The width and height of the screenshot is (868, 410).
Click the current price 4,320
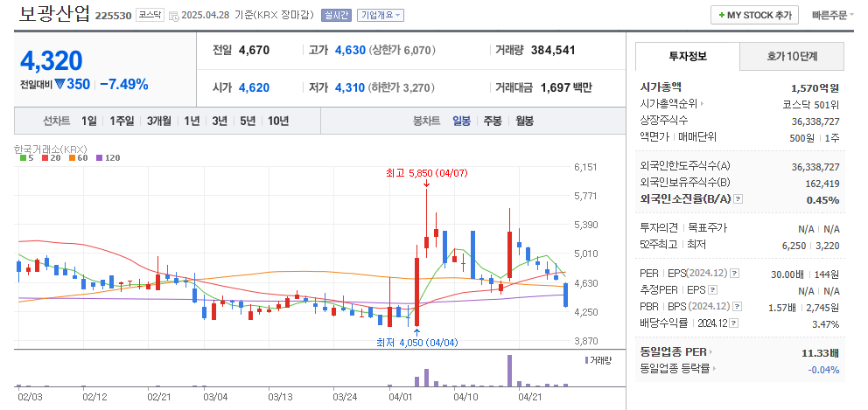click(52, 60)
